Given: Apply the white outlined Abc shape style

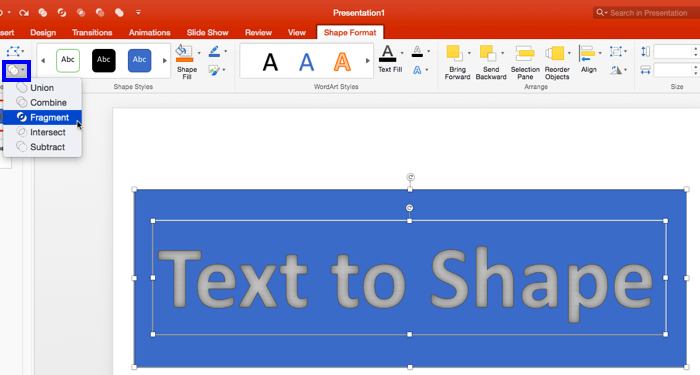Looking at the screenshot, I should pyautogui.click(x=68, y=60).
